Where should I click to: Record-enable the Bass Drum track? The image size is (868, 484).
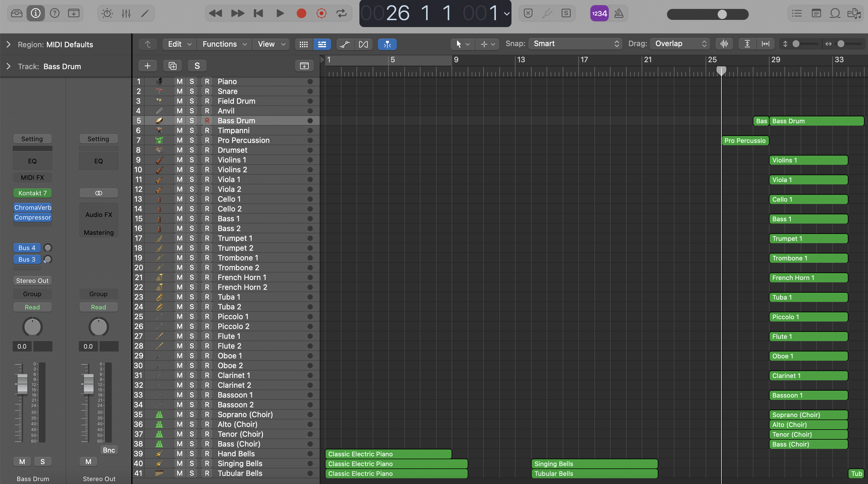(207, 121)
